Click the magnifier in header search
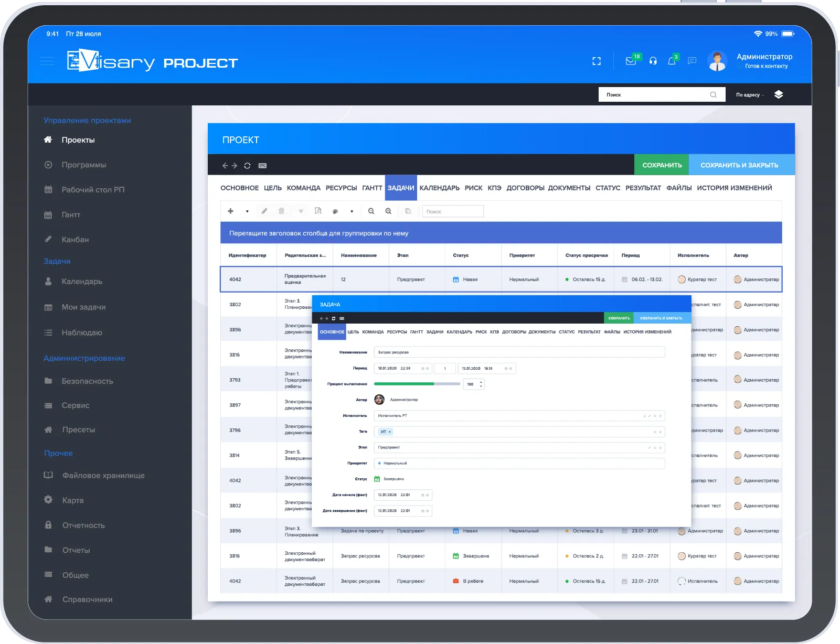 714,94
